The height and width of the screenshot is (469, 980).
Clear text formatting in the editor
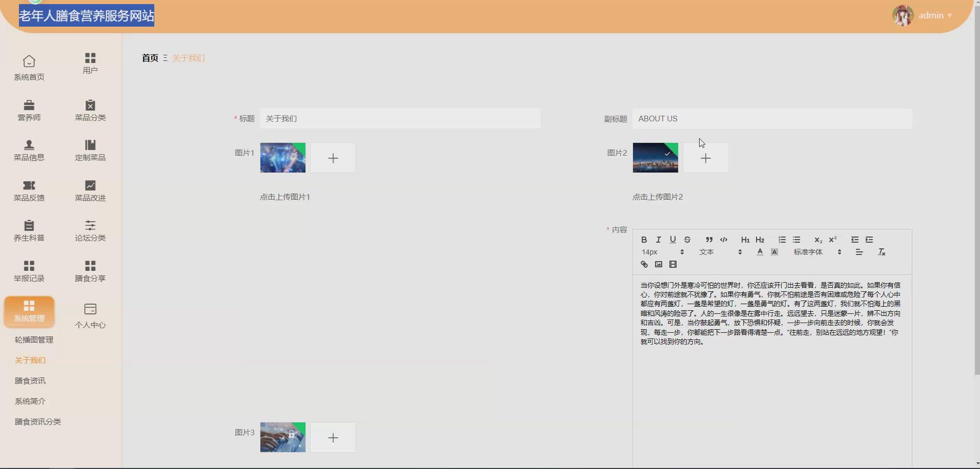pyautogui.click(x=882, y=252)
